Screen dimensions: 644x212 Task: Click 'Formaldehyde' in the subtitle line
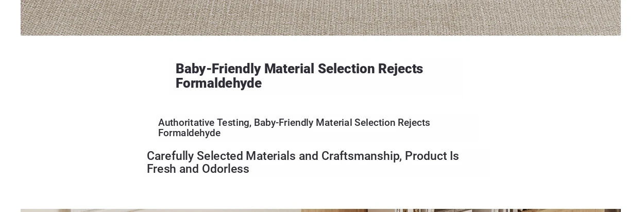[189, 133]
